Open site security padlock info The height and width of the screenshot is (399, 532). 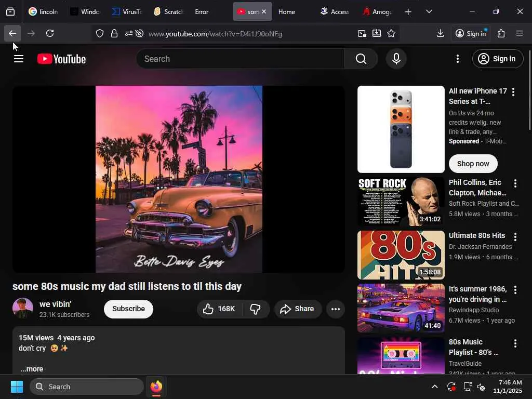pos(114,34)
